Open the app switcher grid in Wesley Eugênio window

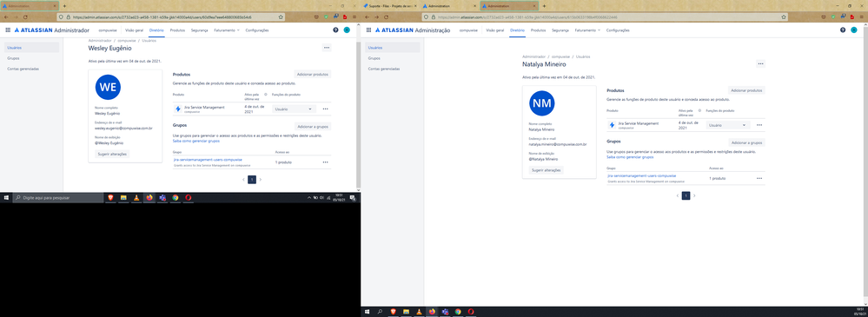pos(8,30)
